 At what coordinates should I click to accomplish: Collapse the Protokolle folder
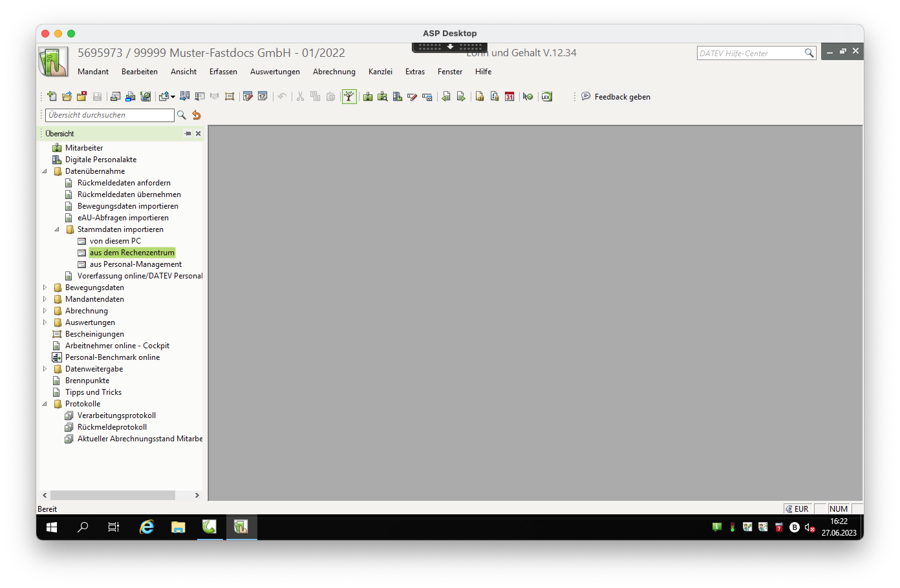pos(45,404)
